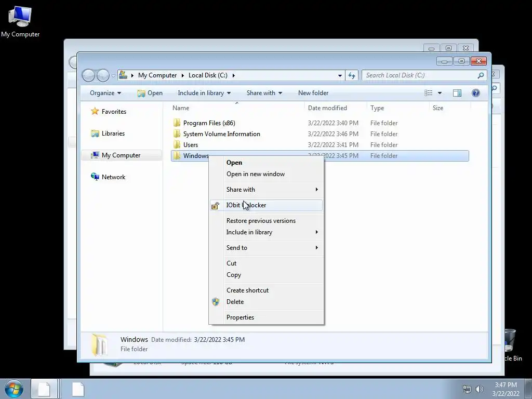This screenshot has width=532, height=399.
Task: Click the Program Files (x86) folder icon
Action: (177, 123)
